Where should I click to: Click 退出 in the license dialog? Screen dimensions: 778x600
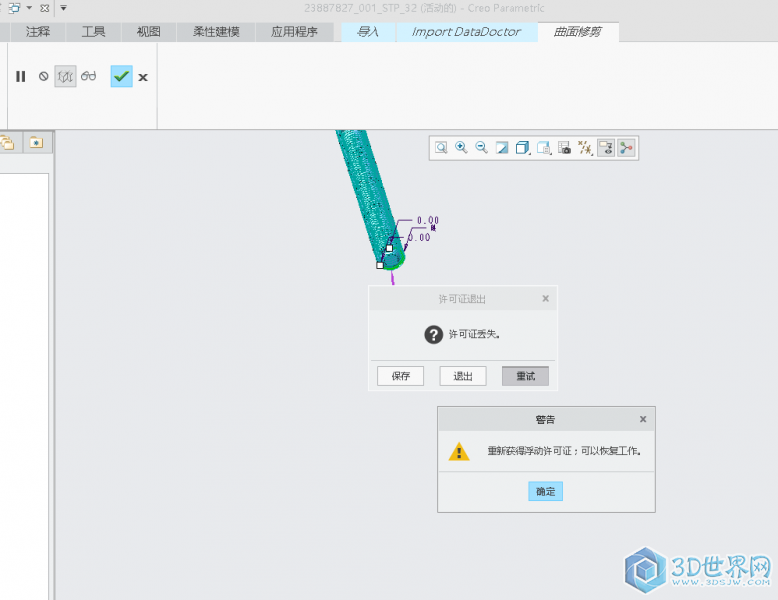pos(463,376)
